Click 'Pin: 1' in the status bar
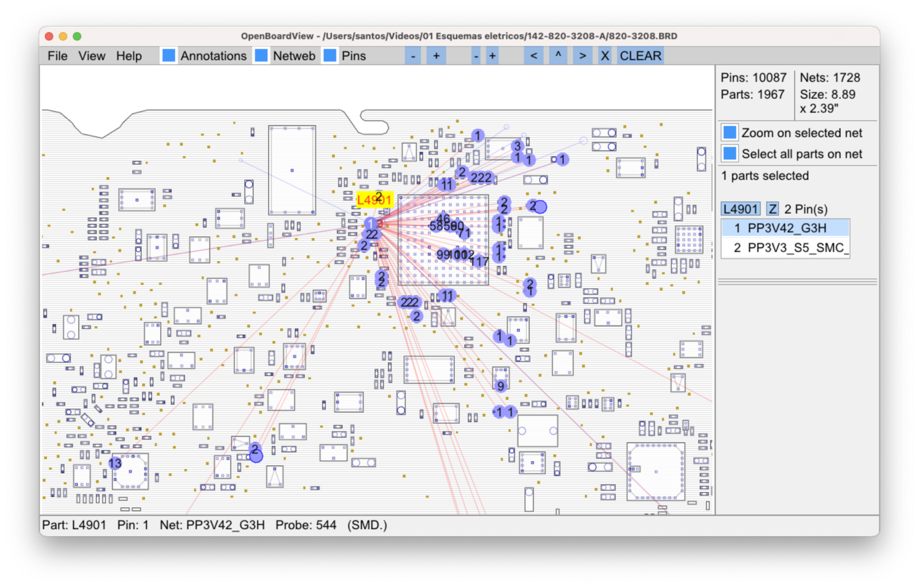The width and height of the screenshot is (919, 588). 133,525
